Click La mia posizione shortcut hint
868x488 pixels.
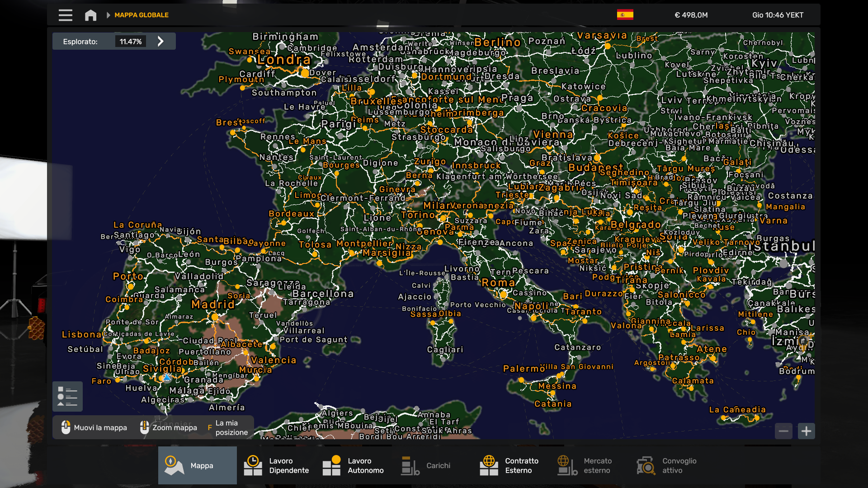(x=228, y=427)
